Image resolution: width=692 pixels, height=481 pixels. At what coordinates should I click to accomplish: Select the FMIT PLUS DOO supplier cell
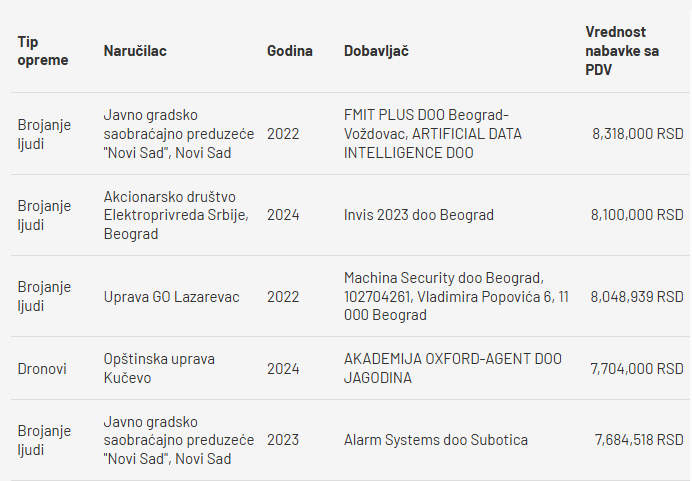point(433,134)
